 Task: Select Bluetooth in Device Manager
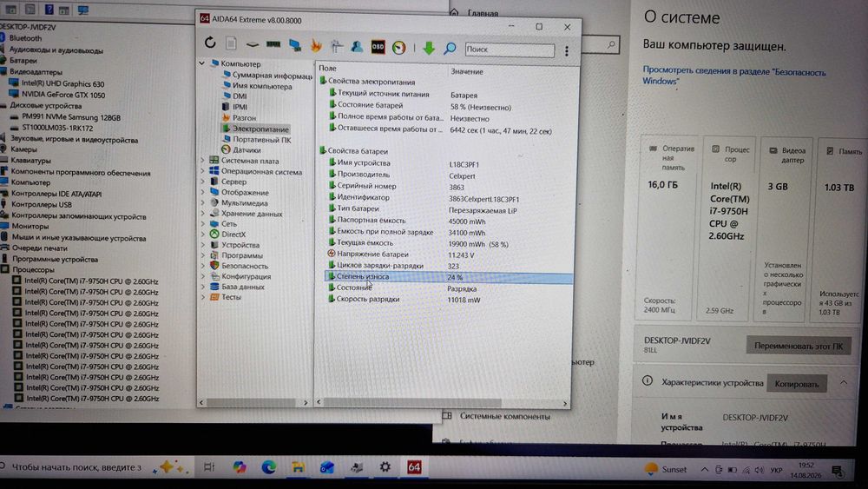coord(21,38)
